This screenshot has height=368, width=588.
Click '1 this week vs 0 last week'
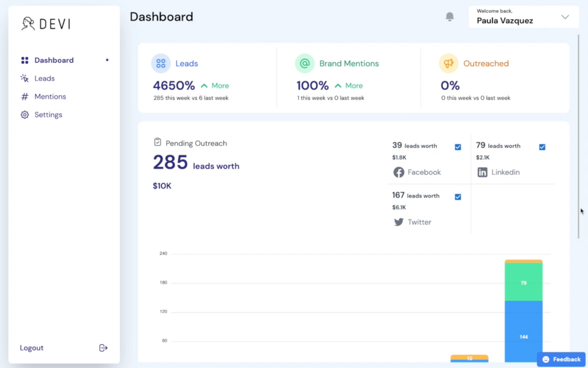click(331, 98)
